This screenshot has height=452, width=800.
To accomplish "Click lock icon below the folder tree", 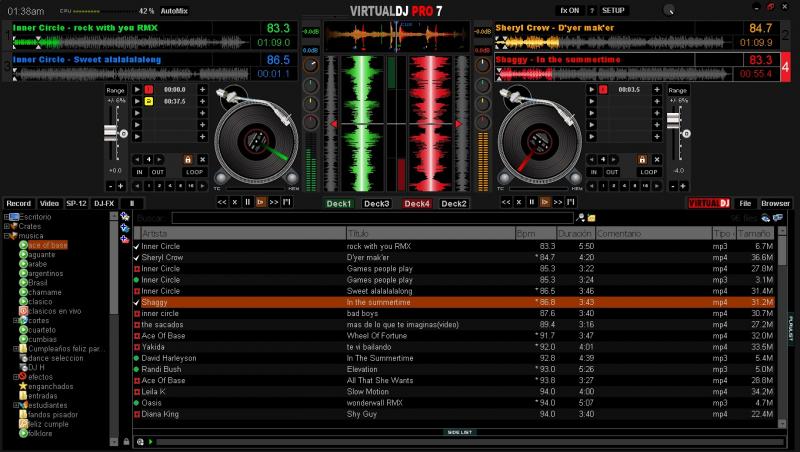I will tap(126, 441).
